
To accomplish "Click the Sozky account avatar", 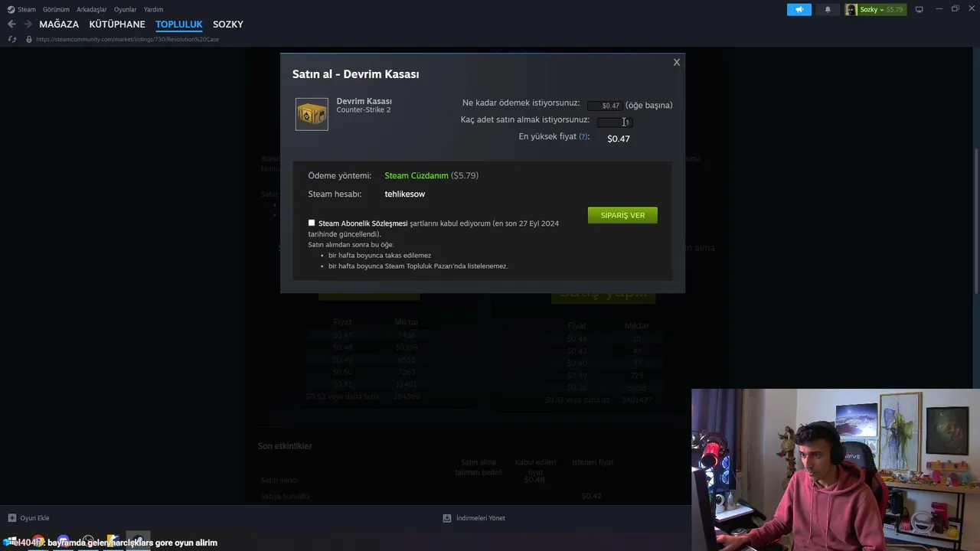I will [851, 9].
